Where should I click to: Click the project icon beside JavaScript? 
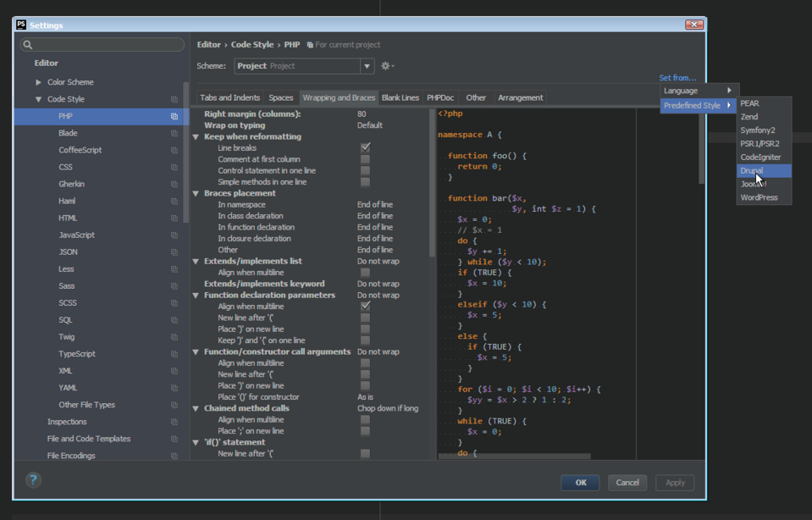[174, 235]
